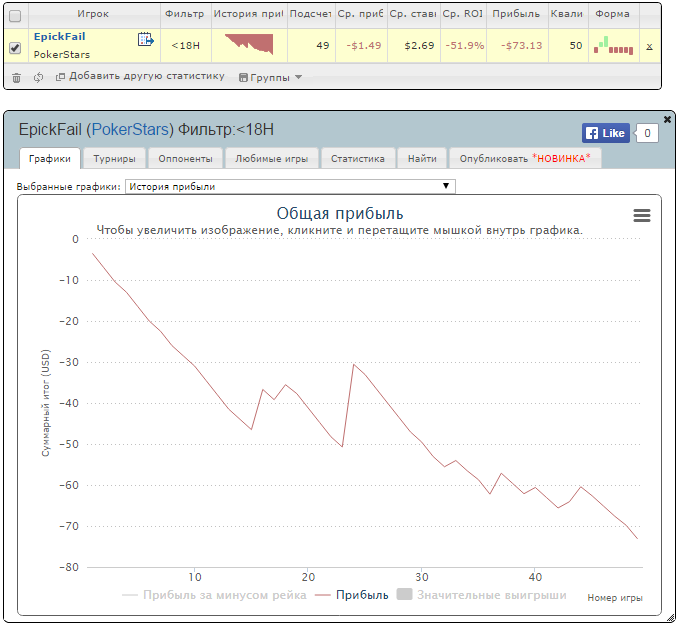The width and height of the screenshot is (678, 625).
Task: Close the EpickFail graph panel
Action: pos(667,119)
